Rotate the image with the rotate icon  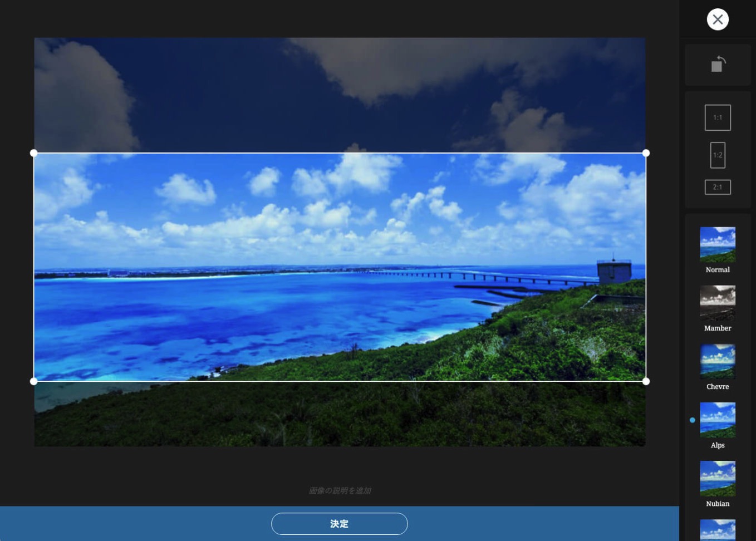coord(718,64)
